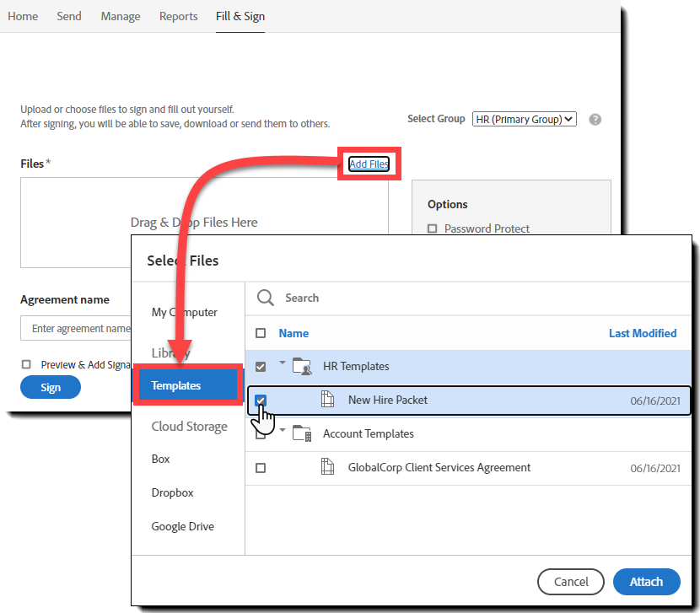
Task: Check the GlobalCorp Client Services Agreement checkbox
Action: coord(261,468)
